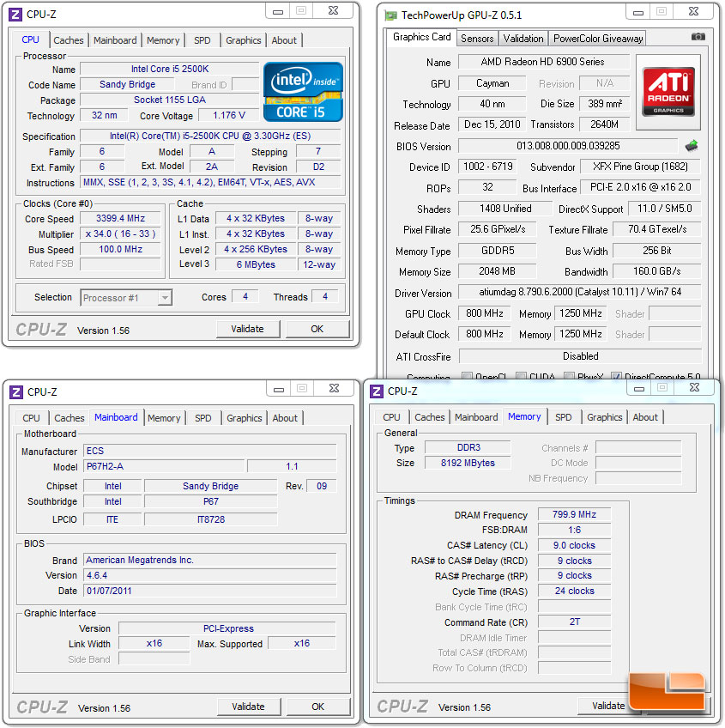Switch to CPU tab in the Mainboard window

point(31,418)
